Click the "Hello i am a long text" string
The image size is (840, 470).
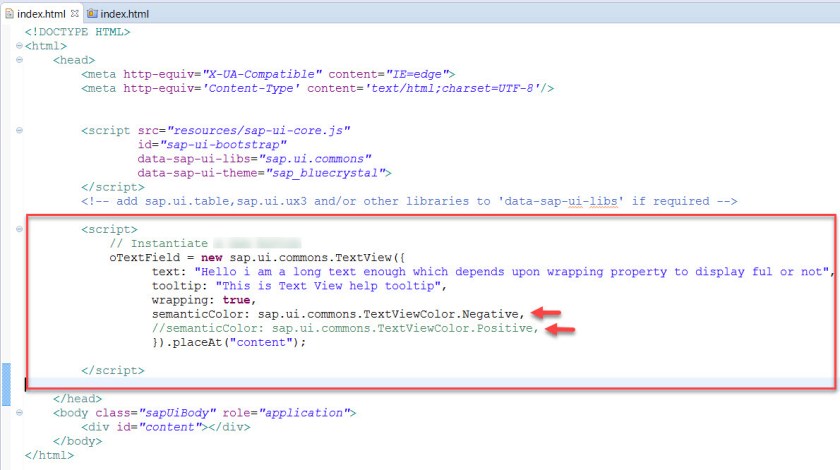(512, 272)
